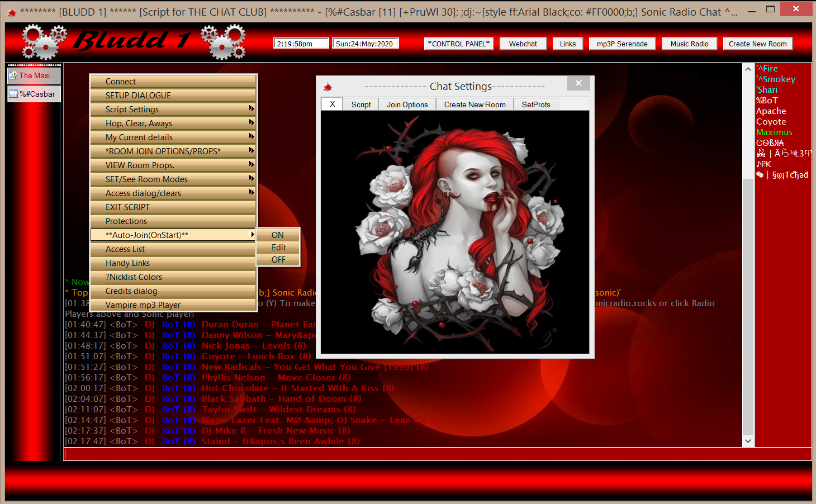Select **Auto-Join(OnStart)** menu item

(x=173, y=235)
